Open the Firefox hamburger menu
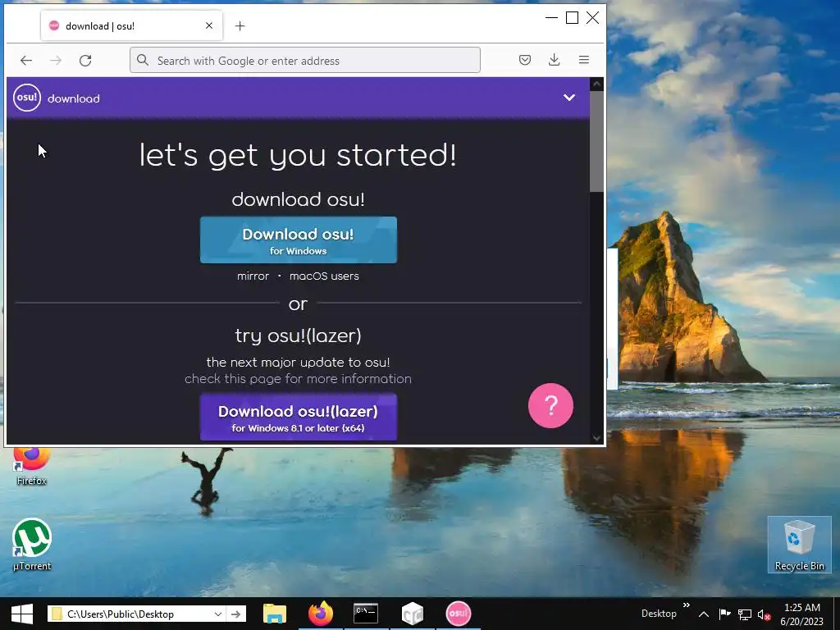The width and height of the screenshot is (840, 630). pos(584,60)
